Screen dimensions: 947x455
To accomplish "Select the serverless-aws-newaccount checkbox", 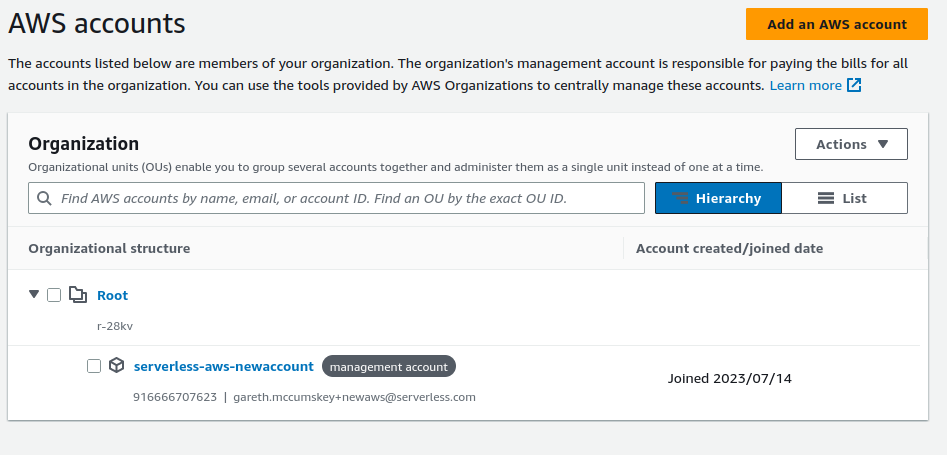I will (x=94, y=366).
